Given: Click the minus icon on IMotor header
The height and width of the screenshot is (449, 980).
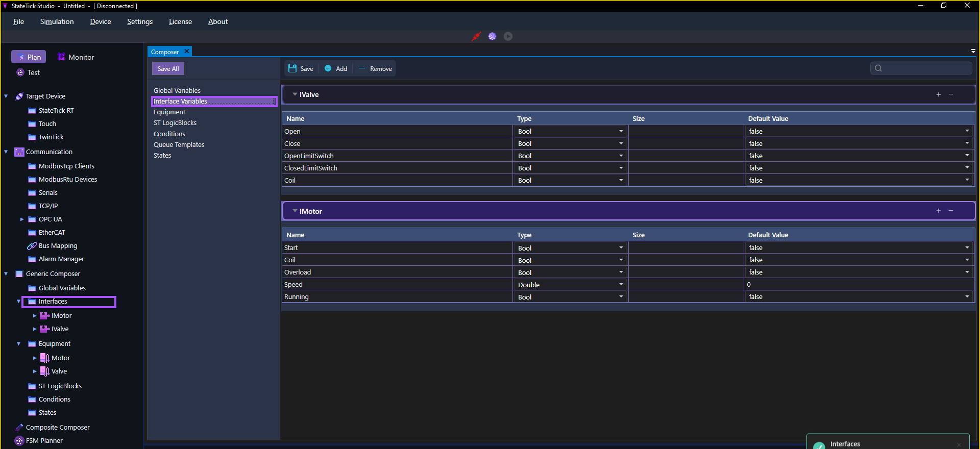Looking at the screenshot, I should (951, 211).
